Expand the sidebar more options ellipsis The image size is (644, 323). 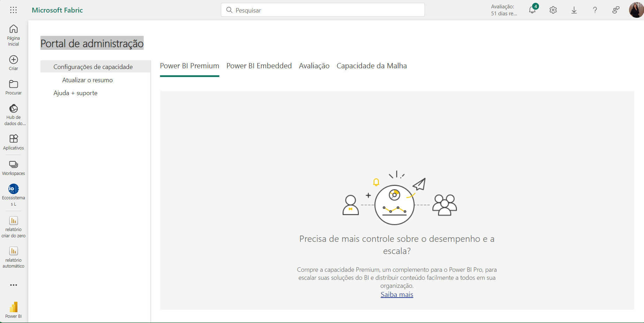[14, 285]
